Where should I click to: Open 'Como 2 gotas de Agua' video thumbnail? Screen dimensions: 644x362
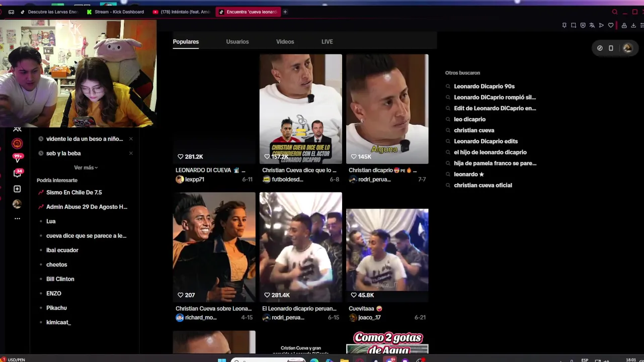pos(387,342)
